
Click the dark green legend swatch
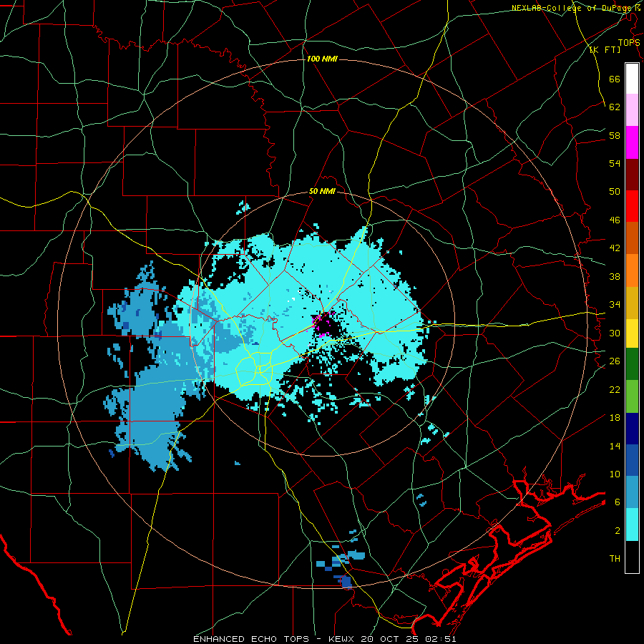coord(632,364)
